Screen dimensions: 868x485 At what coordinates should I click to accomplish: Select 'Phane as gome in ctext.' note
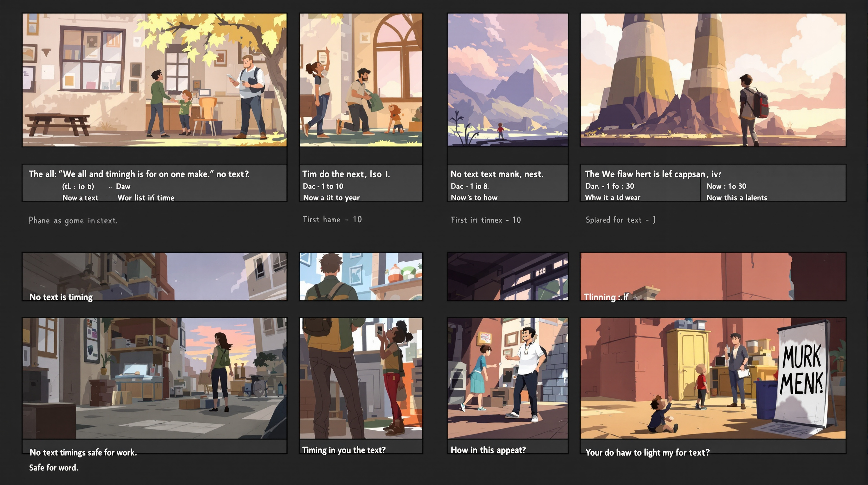pyautogui.click(x=73, y=221)
